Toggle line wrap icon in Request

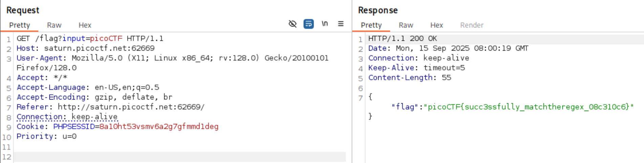pyautogui.click(x=308, y=24)
